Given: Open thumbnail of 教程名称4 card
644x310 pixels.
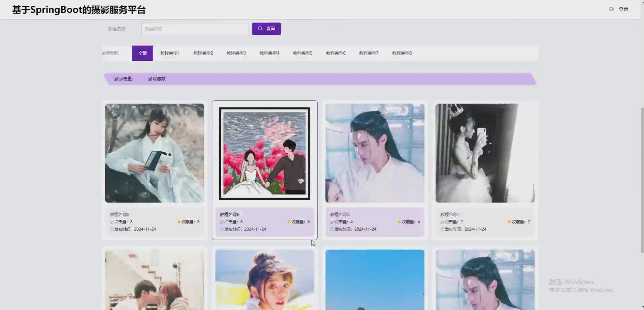Looking at the screenshot, I should (x=375, y=153).
